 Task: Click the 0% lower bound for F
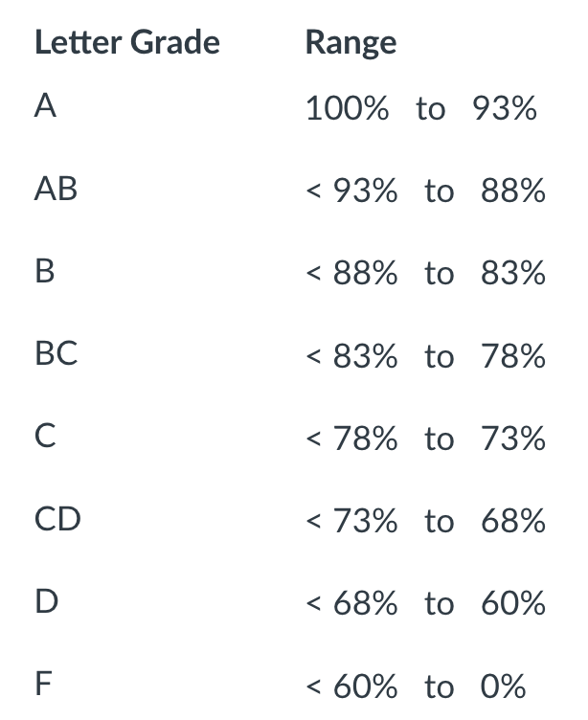pyautogui.click(x=504, y=686)
